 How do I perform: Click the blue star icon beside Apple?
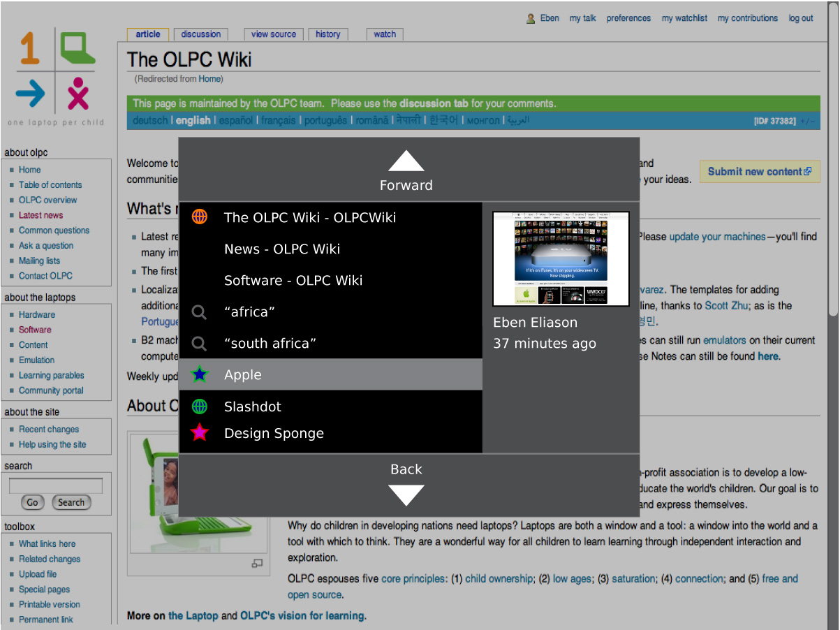pyautogui.click(x=200, y=375)
